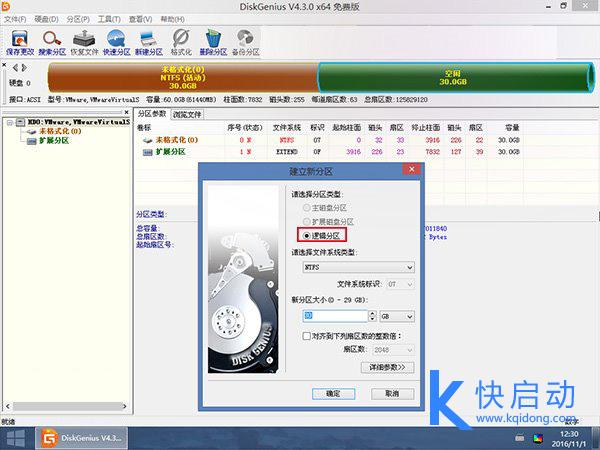Collapse the HD0 VMware disk tree node

click(10, 122)
